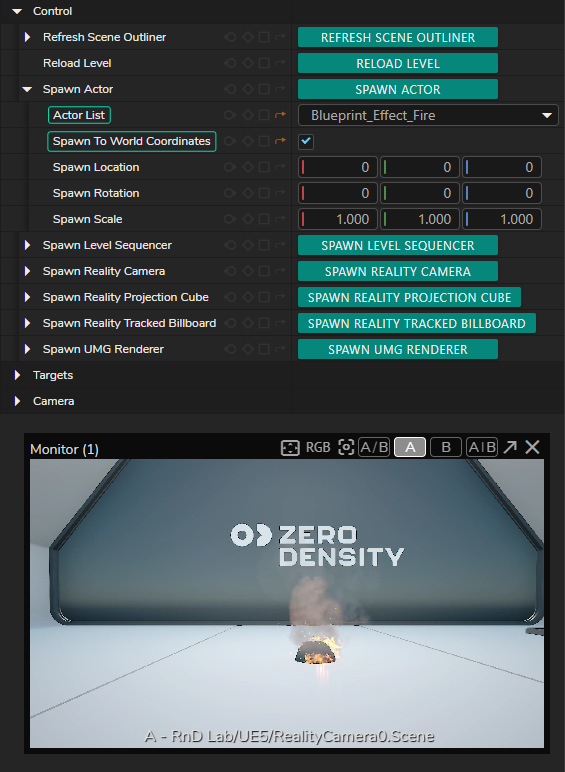Screen dimensions: 565x772
Task: Uncheck Spawn To World Coordinates checkbox
Action: tap(306, 141)
